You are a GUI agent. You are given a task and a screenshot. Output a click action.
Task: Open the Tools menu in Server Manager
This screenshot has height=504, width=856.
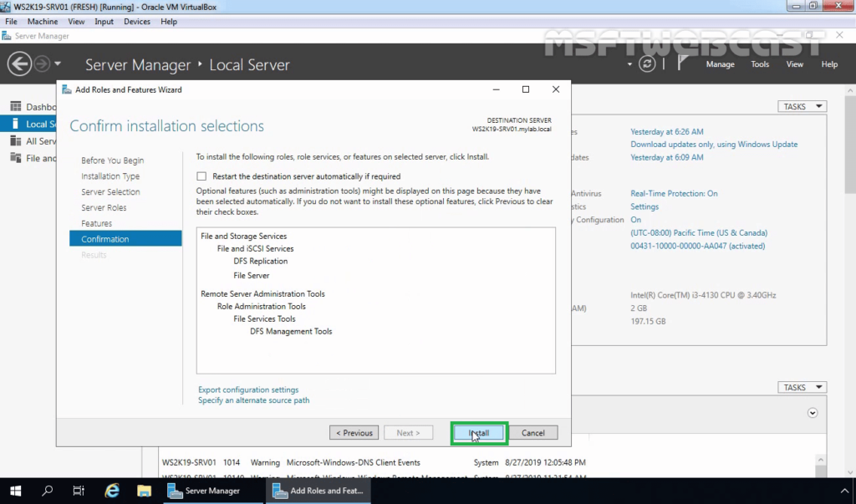click(760, 64)
